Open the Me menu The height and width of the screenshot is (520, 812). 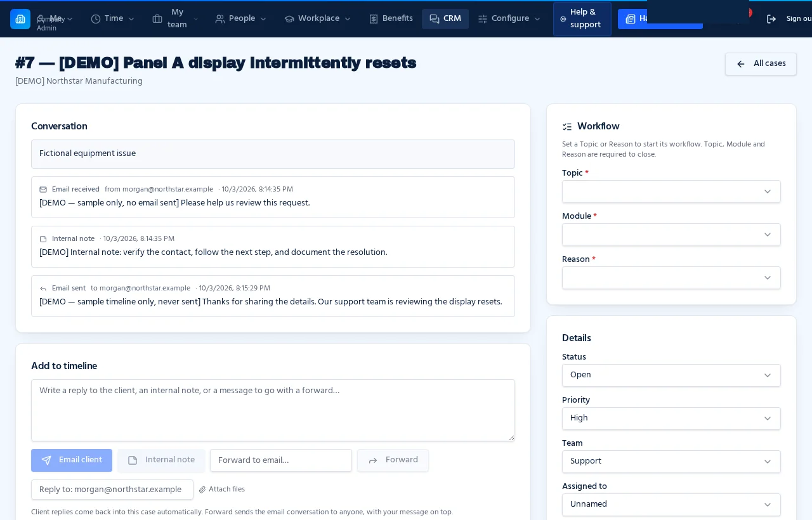(55, 19)
